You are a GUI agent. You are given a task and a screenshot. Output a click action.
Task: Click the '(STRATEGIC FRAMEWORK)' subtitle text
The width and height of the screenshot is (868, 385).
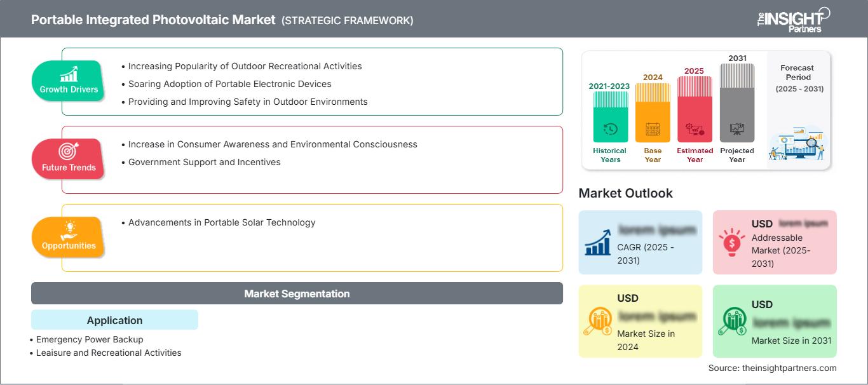point(348,20)
